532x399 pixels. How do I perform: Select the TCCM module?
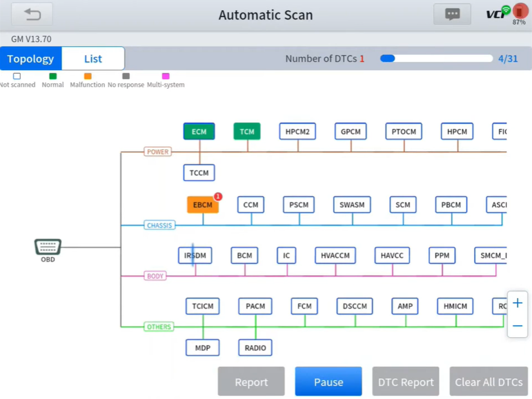[199, 173]
